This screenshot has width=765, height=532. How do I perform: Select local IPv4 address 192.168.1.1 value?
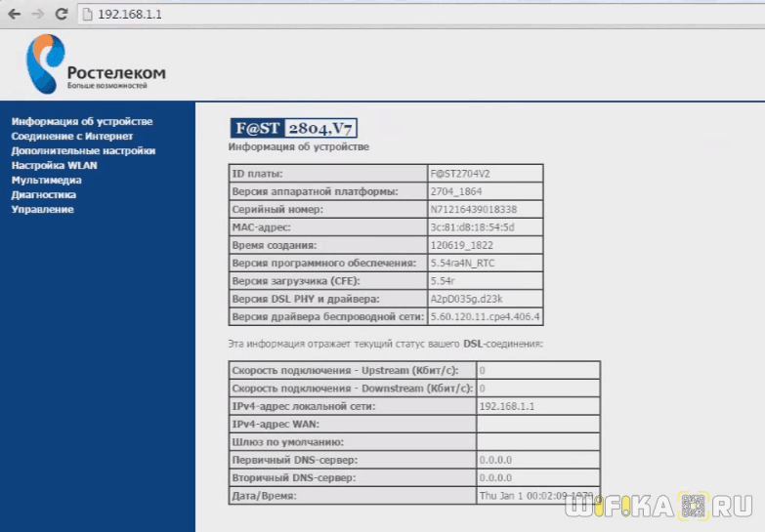[507, 406]
